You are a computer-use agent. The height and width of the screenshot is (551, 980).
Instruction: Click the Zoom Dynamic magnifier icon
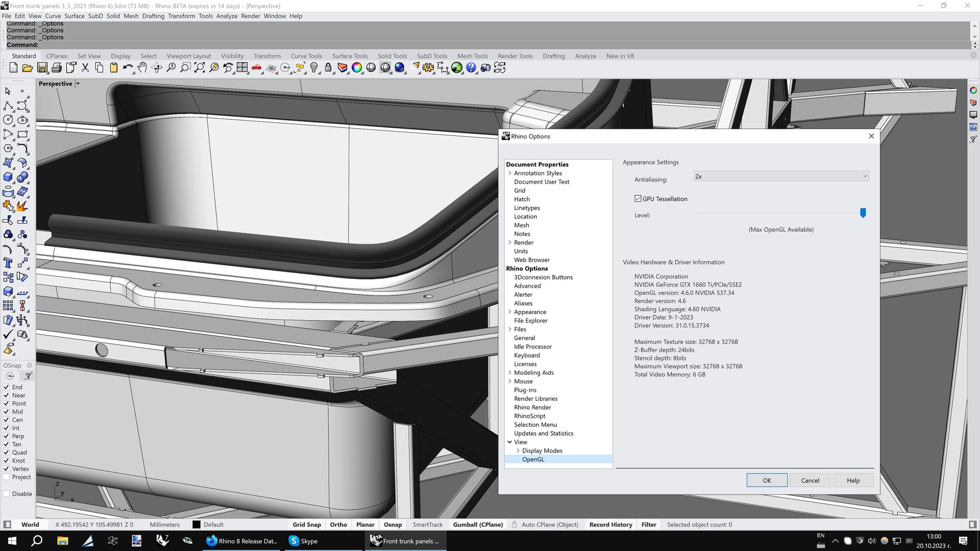pyautogui.click(x=171, y=68)
